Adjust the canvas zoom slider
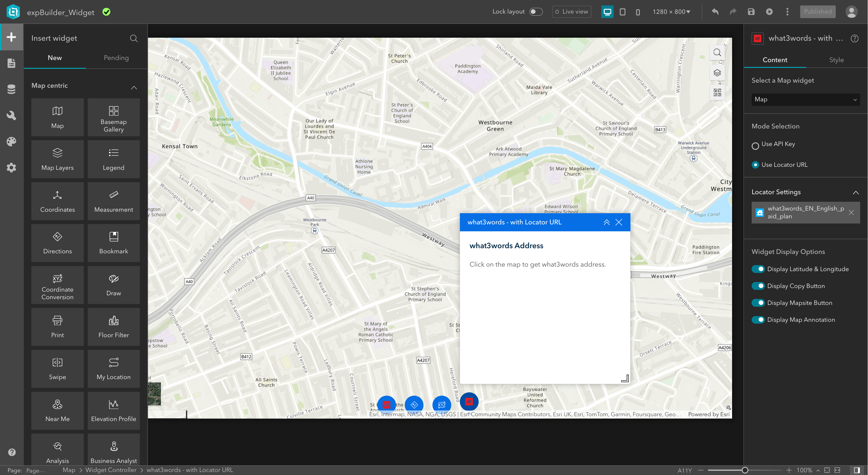The image size is (868, 475). pos(745,470)
